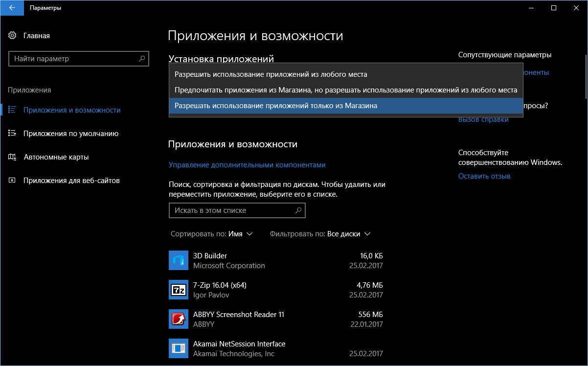588x366 pixels.
Task: Click the ABBYY Screenshot Reader icon
Action: pyautogui.click(x=179, y=319)
